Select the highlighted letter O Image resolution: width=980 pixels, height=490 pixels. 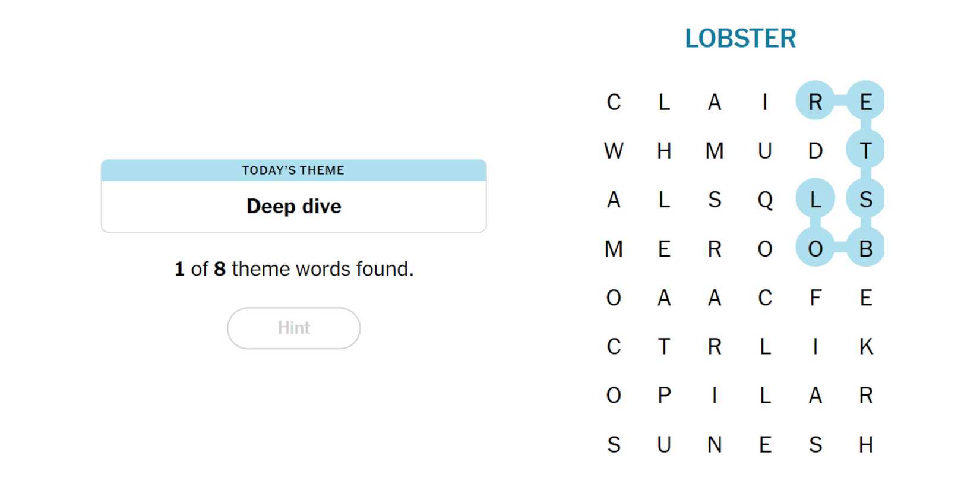point(815,248)
